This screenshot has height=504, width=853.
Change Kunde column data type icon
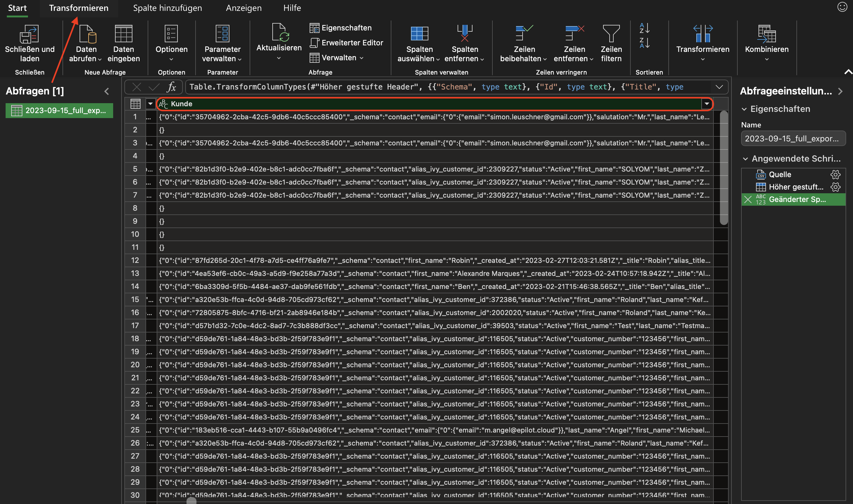coord(163,104)
